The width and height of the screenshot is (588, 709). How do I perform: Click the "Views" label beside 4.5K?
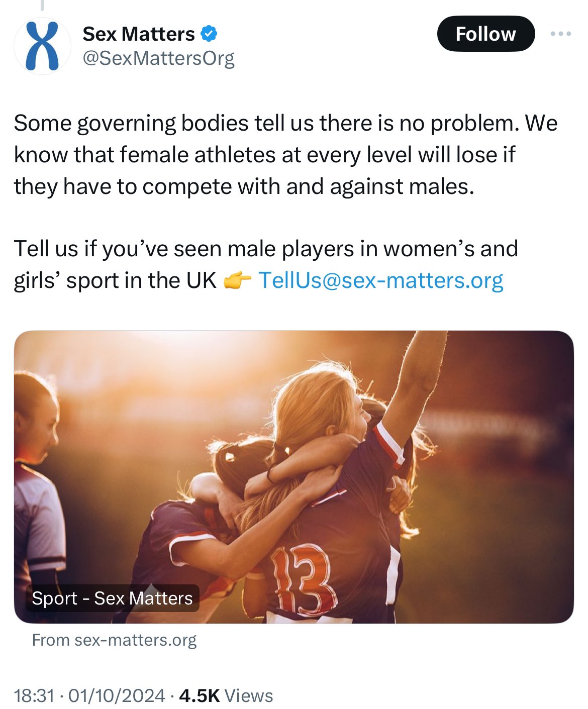tap(248, 696)
